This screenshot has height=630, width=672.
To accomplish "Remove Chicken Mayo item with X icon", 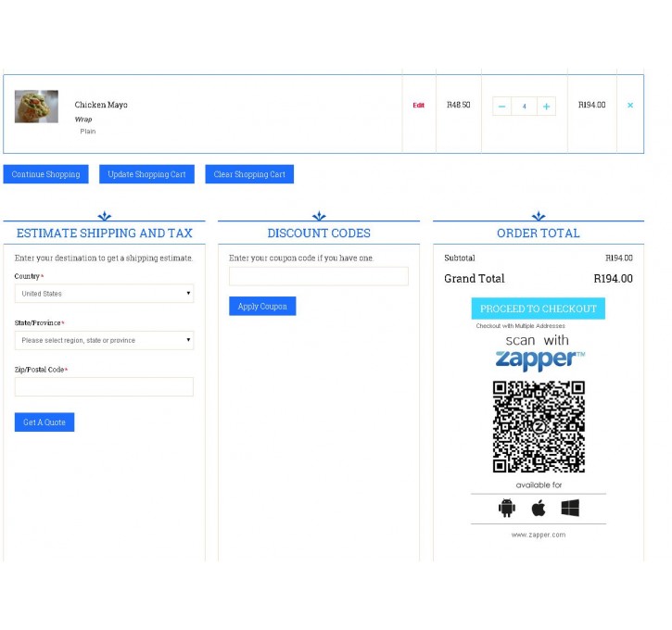I will coord(630,106).
